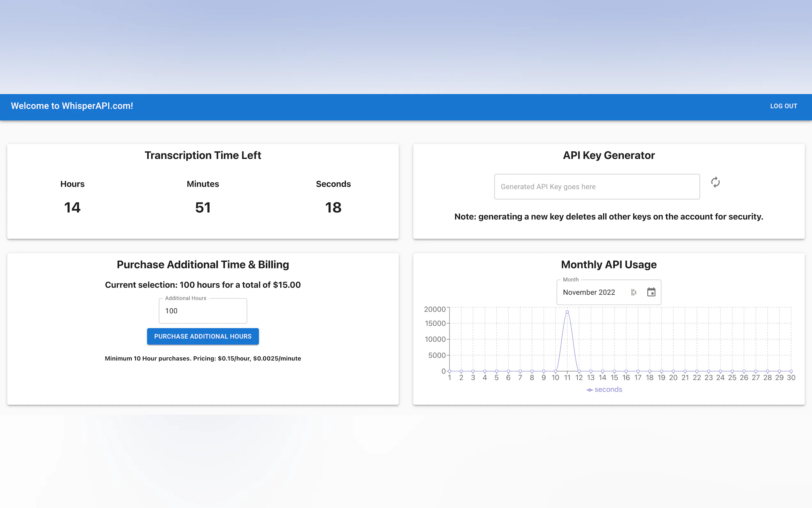The height and width of the screenshot is (508, 812).
Task: Open the calendar picker icon for Month
Action: point(651,292)
